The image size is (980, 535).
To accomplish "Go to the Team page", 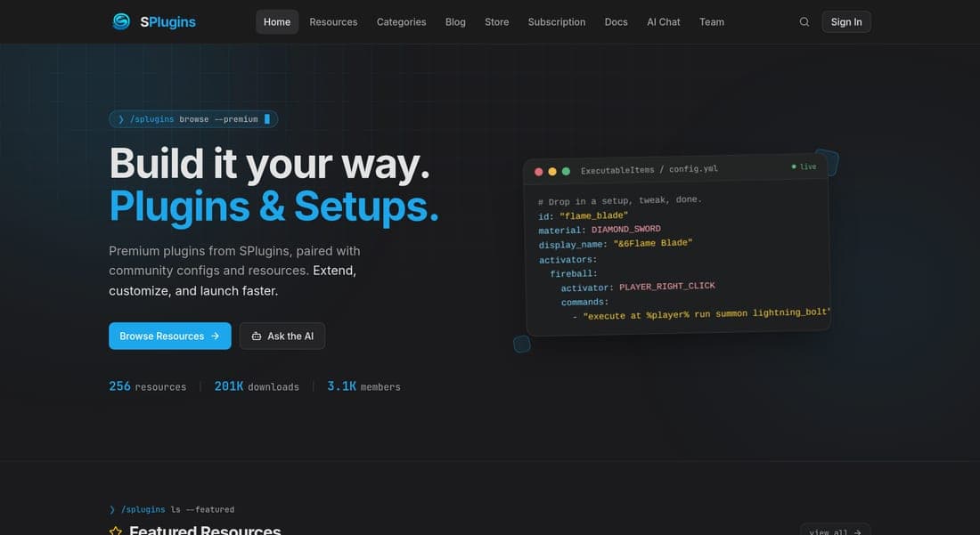I will pos(711,22).
